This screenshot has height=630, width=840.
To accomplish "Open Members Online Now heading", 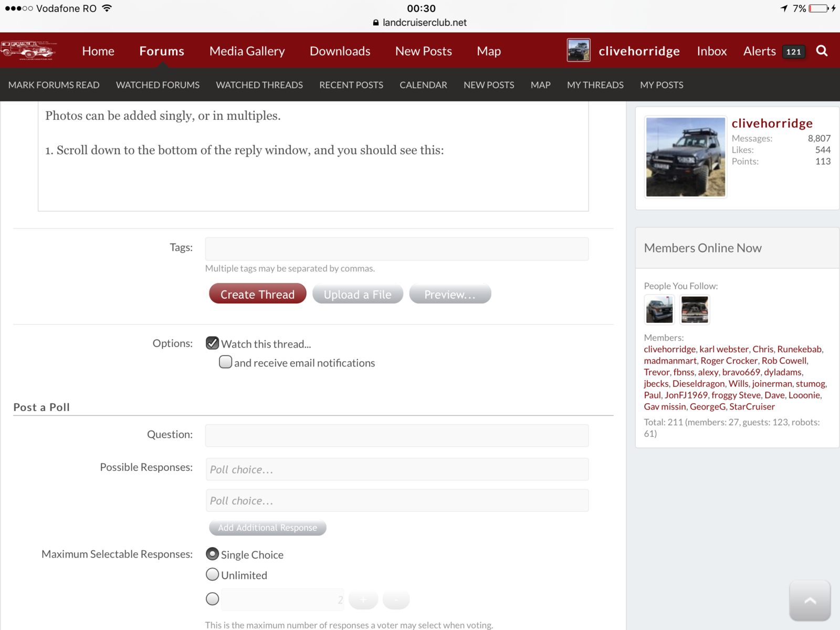I will [702, 248].
